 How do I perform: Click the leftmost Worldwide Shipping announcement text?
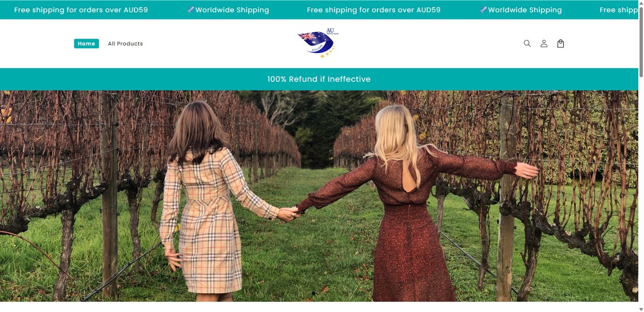pyautogui.click(x=232, y=10)
